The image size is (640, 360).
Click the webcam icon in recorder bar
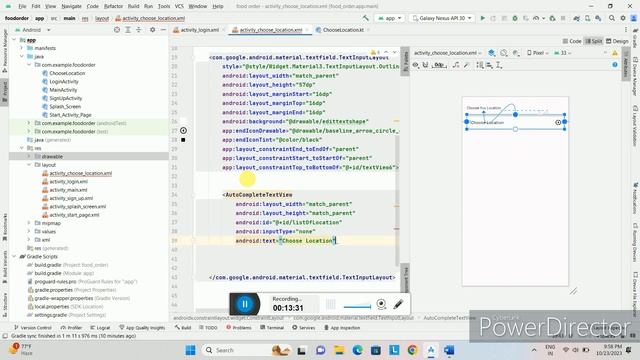(381, 304)
